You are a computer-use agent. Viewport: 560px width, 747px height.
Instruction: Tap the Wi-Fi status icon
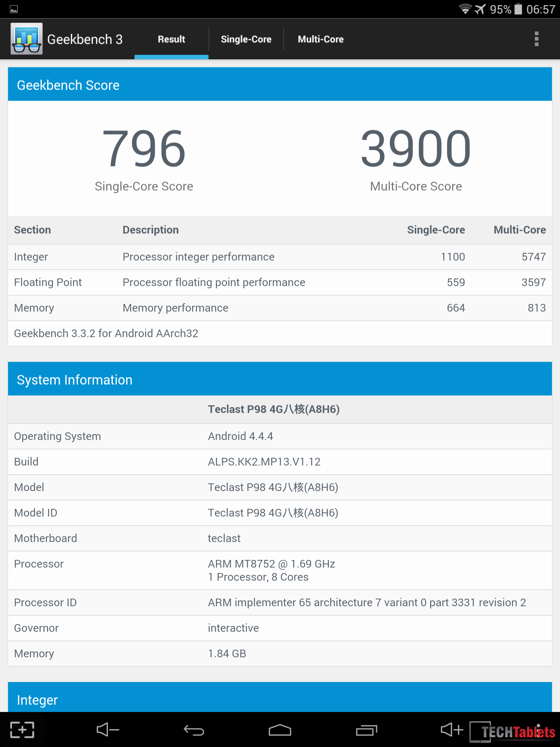(465, 9)
